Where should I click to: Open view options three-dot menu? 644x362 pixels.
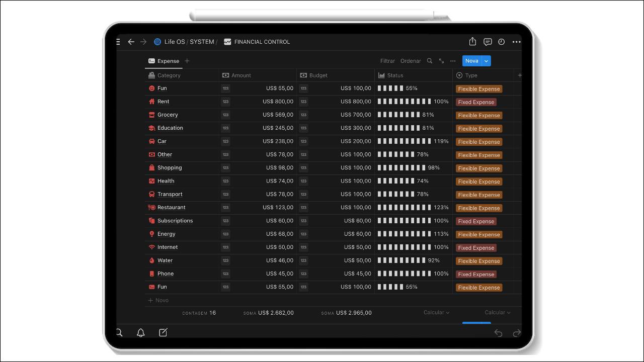(x=453, y=61)
